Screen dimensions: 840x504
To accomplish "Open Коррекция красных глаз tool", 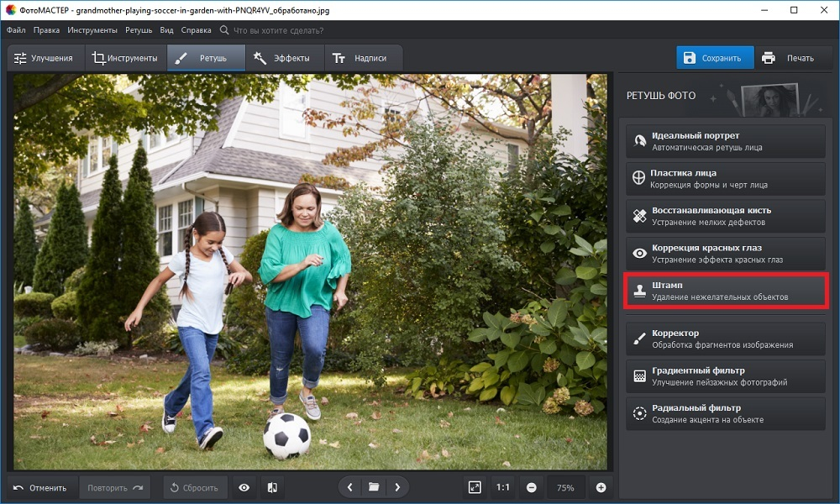I will (726, 254).
